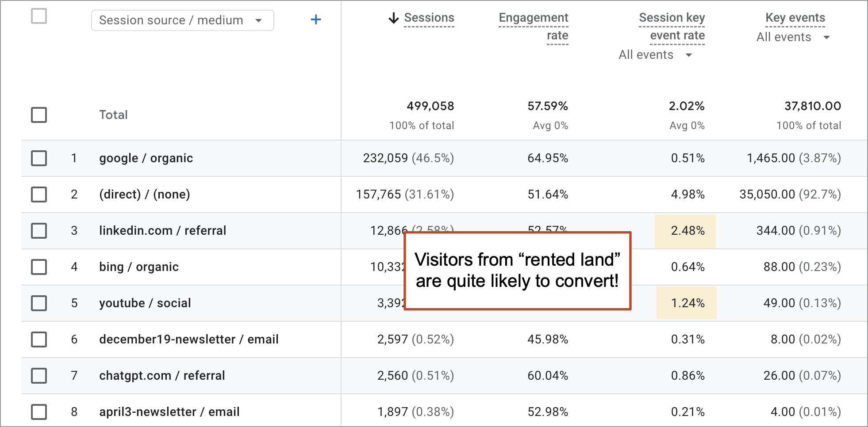Check the Total row checkbox
This screenshot has height=427, width=868.
(x=39, y=115)
